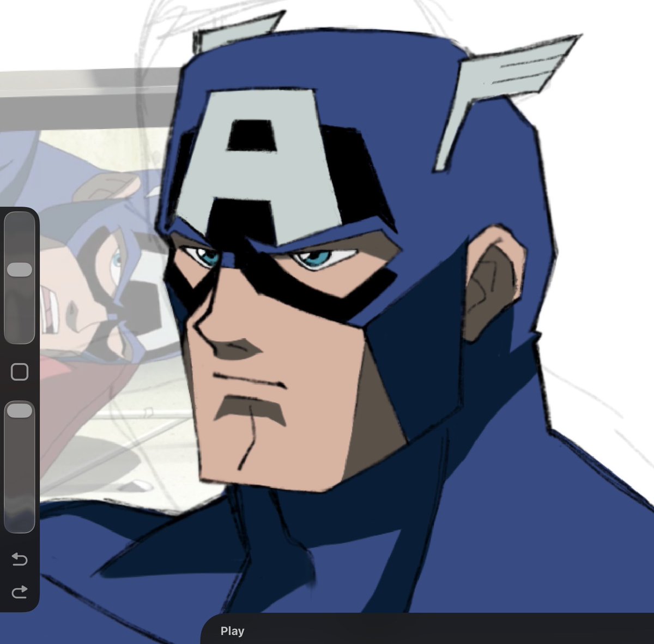Image resolution: width=654 pixels, height=644 pixels.
Task: Redo the last undone stroke
Action: (20, 592)
